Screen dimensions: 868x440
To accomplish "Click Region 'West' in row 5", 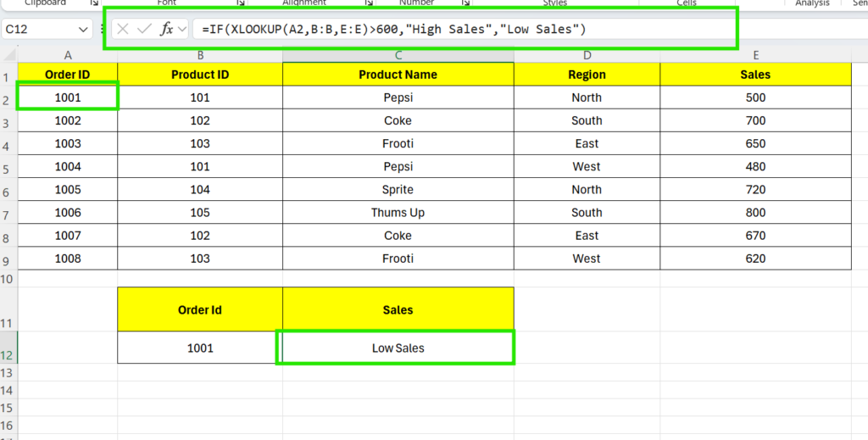I will (587, 167).
